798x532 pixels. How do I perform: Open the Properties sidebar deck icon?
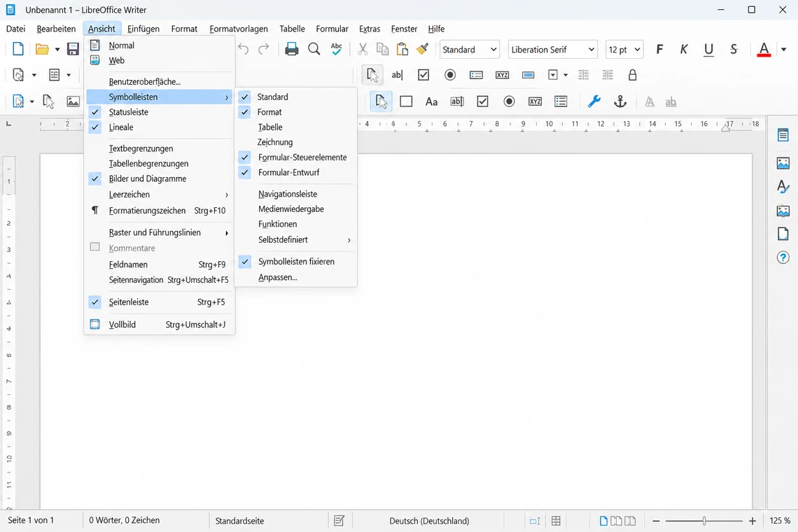[x=783, y=135]
